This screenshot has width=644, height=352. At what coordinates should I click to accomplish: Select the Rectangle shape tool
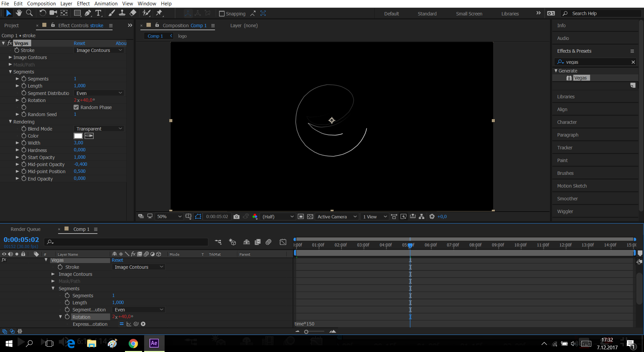(77, 13)
